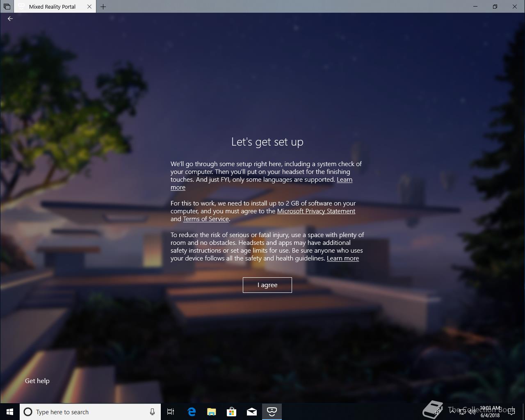525x420 pixels.
Task: Open the Terms of Service link
Action: pyautogui.click(x=206, y=219)
